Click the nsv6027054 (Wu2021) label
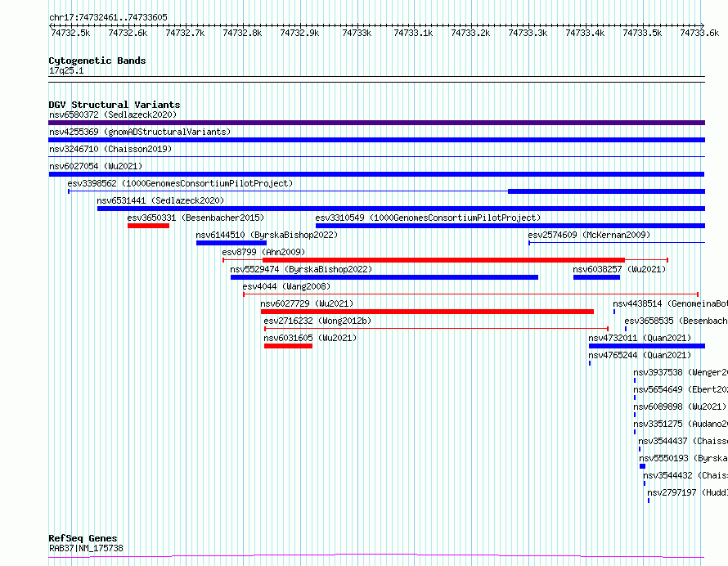Viewport: 728px width, 566px height. [96, 166]
